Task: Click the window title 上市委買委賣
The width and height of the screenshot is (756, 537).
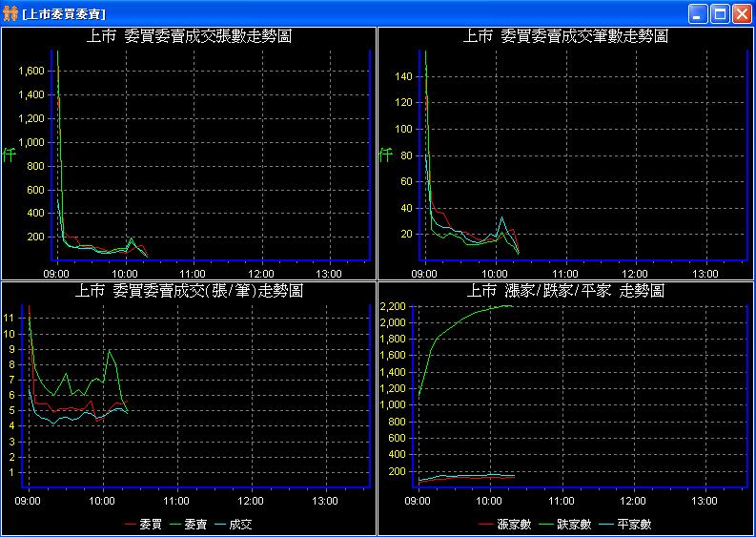Action: pyautogui.click(x=64, y=14)
